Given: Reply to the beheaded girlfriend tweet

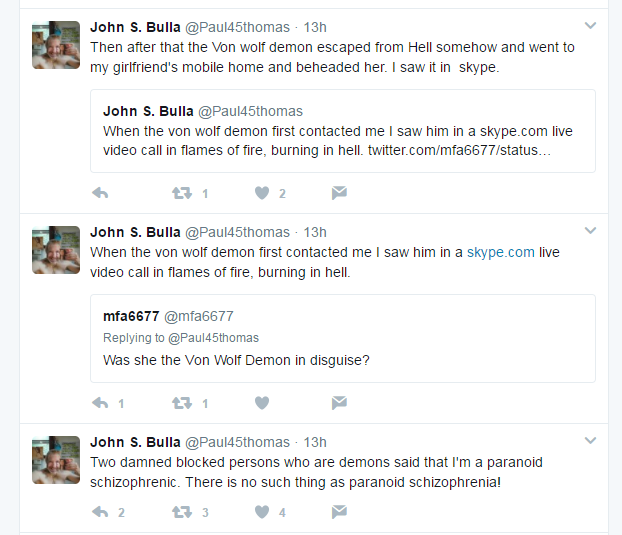Looking at the screenshot, I should (100, 193).
